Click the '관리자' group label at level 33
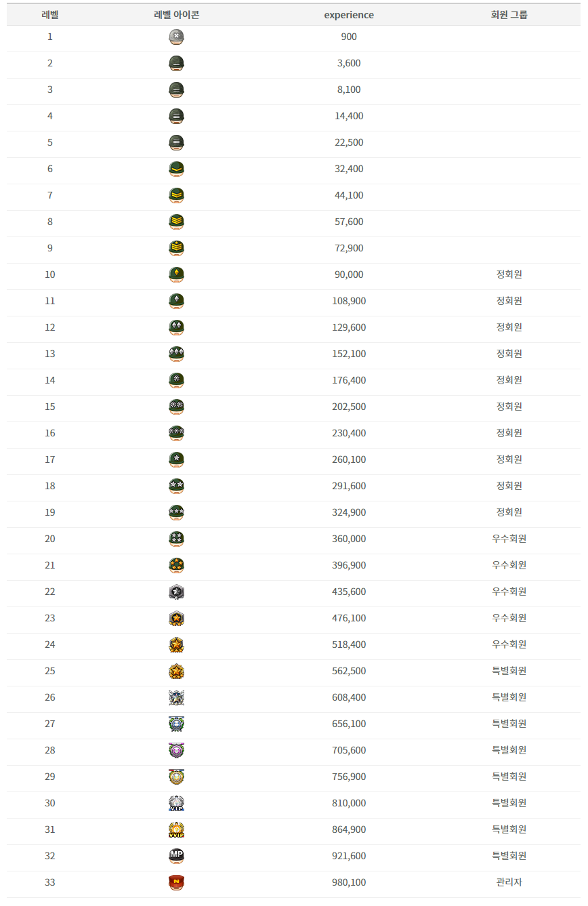588x906 pixels. pos(509,883)
